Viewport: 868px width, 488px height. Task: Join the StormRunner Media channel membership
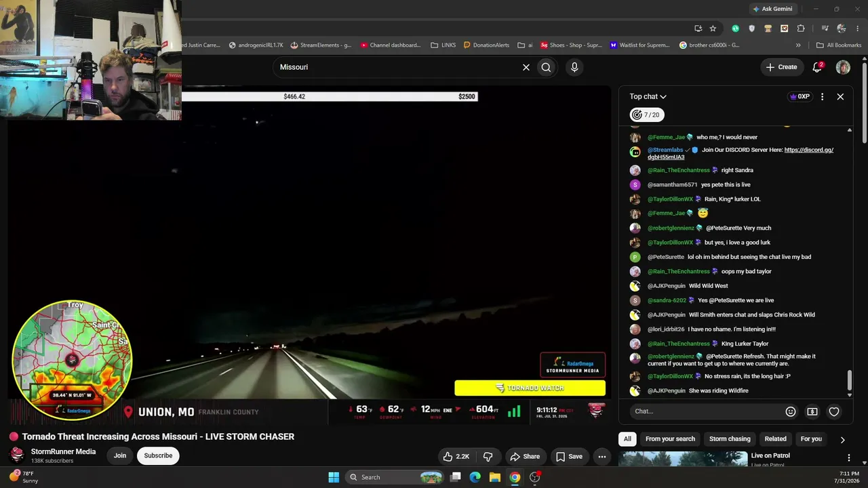120,455
